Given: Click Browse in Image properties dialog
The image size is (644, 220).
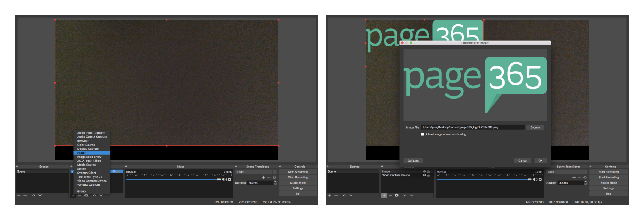Looking at the screenshot, I should (x=535, y=127).
